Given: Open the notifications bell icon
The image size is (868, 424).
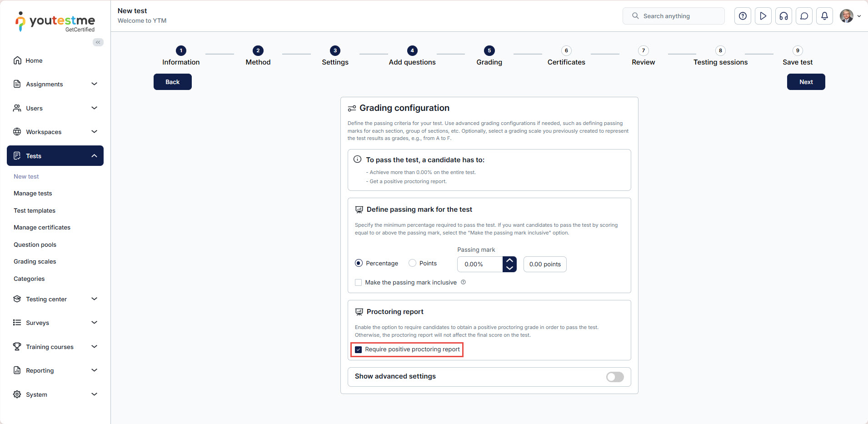Looking at the screenshot, I should [x=824, y=16].
